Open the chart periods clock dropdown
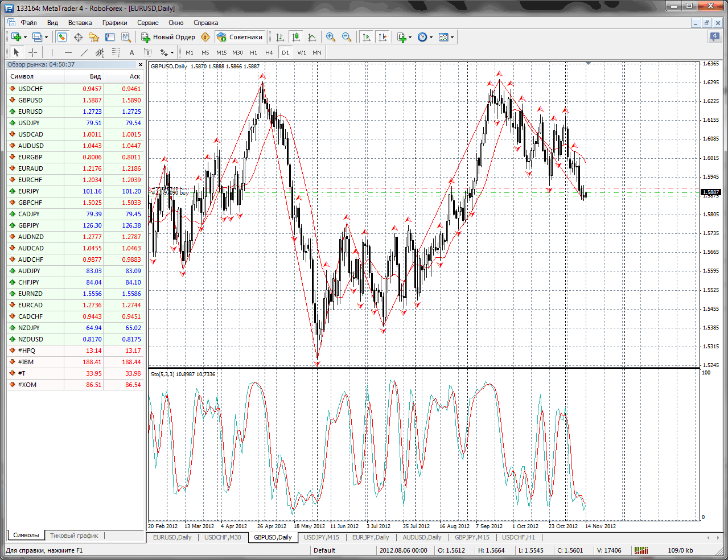Viewport: 728px width, 560px height. point(425,37)
